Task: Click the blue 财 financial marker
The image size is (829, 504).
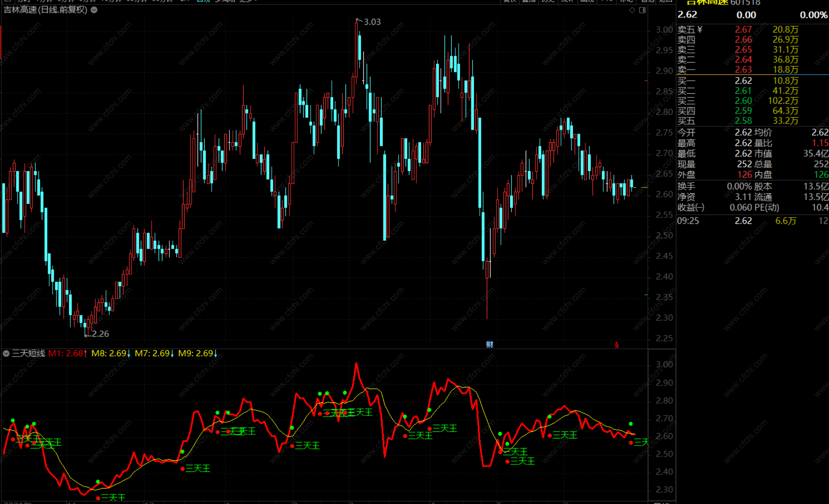Action: tap(489, 345)
